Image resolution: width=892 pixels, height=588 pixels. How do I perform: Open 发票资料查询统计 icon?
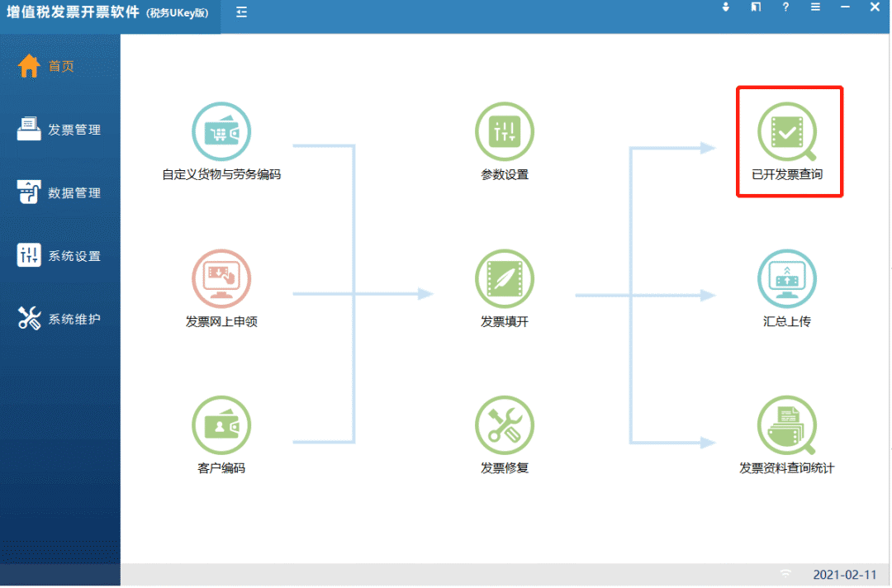[787, 425]
